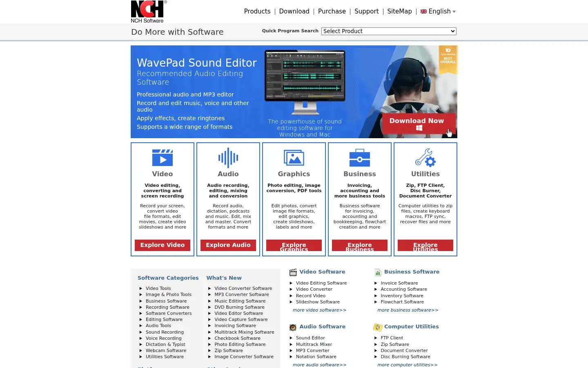Open the Invoice Software link
The height and width of the screenshot is (368, 588).
(399, 283)
